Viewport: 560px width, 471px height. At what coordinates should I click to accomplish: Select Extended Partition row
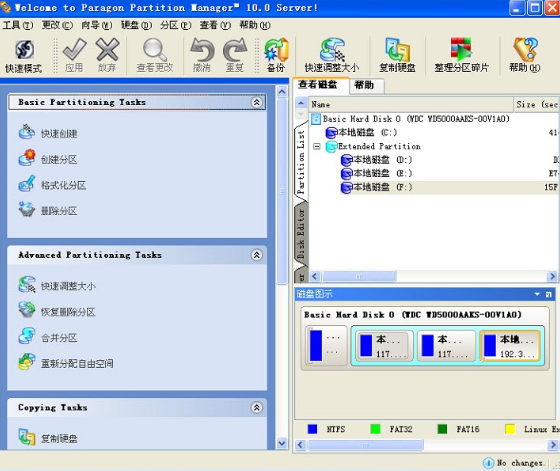coord(374,146)
